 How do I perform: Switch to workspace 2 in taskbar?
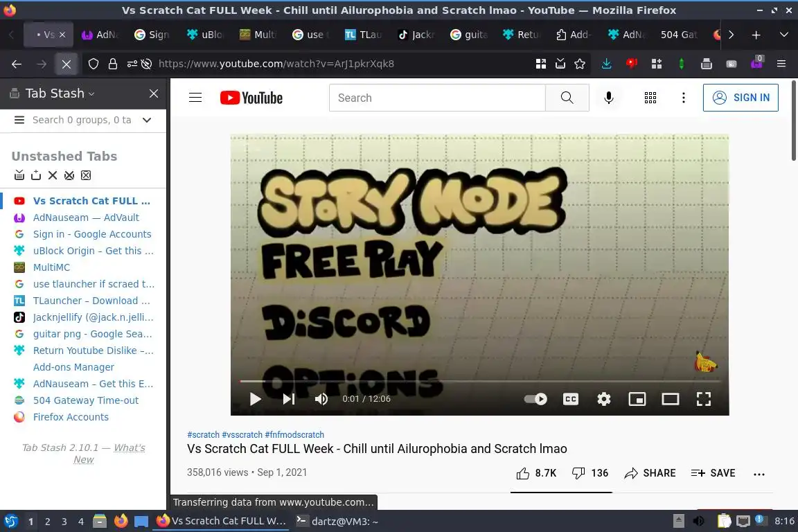point(47,522)
